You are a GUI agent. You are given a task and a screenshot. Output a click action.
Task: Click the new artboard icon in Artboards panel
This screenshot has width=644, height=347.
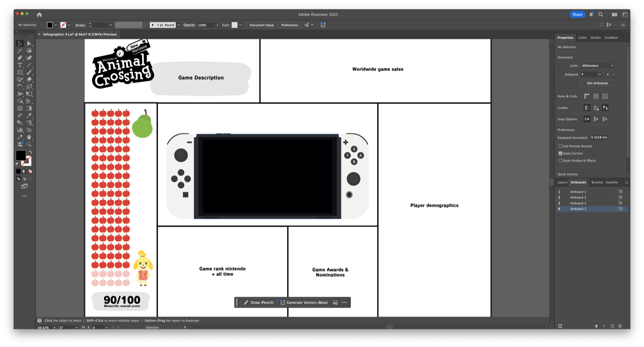[612, 326]
